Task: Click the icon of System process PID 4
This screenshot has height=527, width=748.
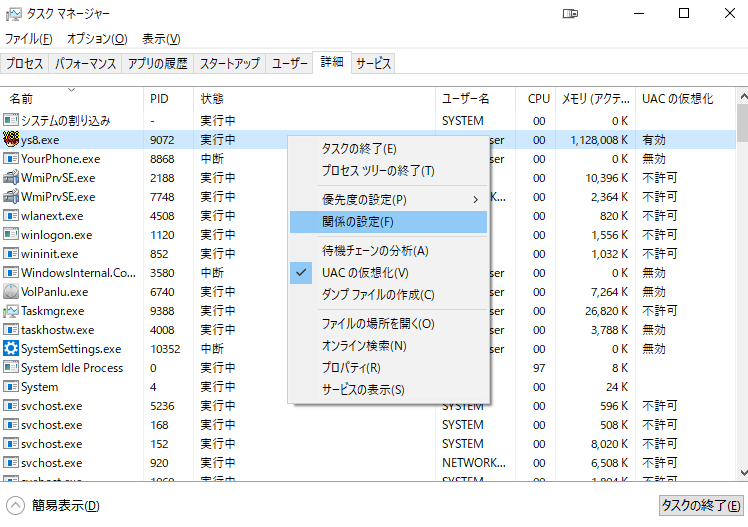Action: 10,387
